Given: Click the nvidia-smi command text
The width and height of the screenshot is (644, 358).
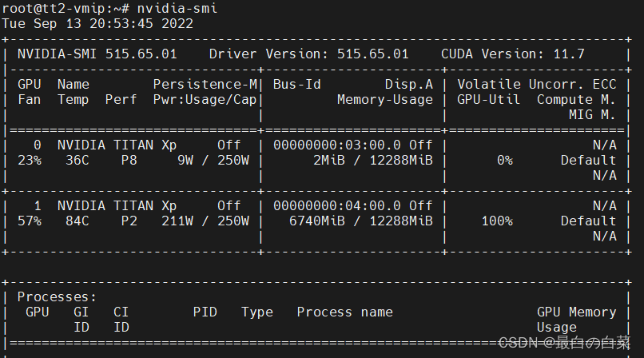Looking at the screenshot, I should tap(177, 8).
